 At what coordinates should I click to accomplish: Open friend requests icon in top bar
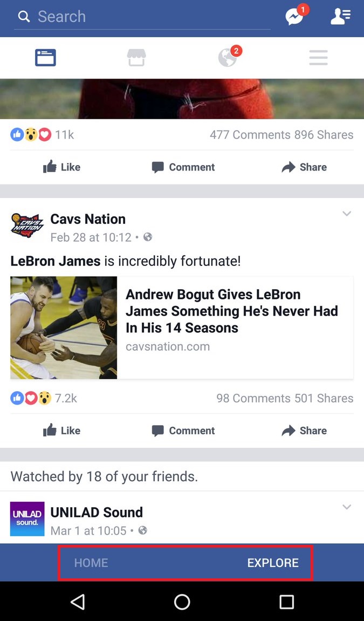coord(340,17)
